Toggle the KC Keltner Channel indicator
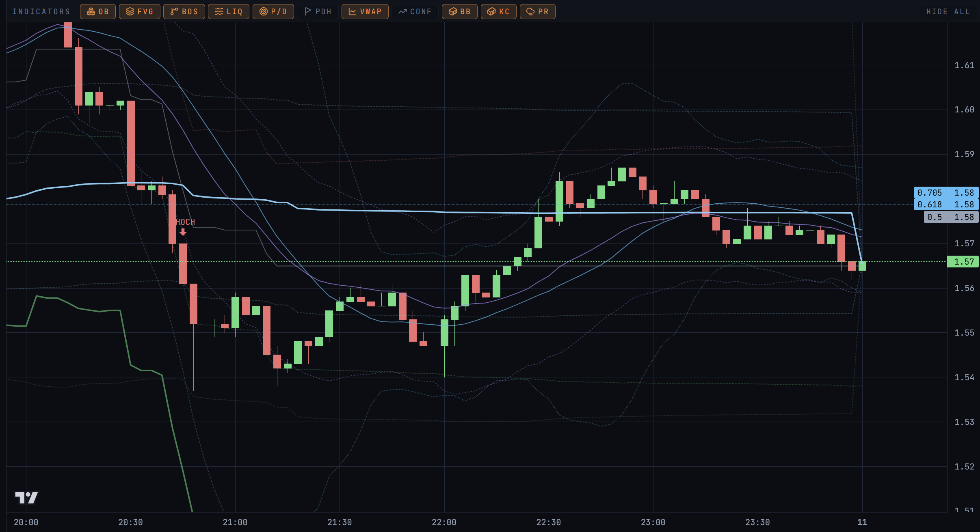 pos(499,12)
